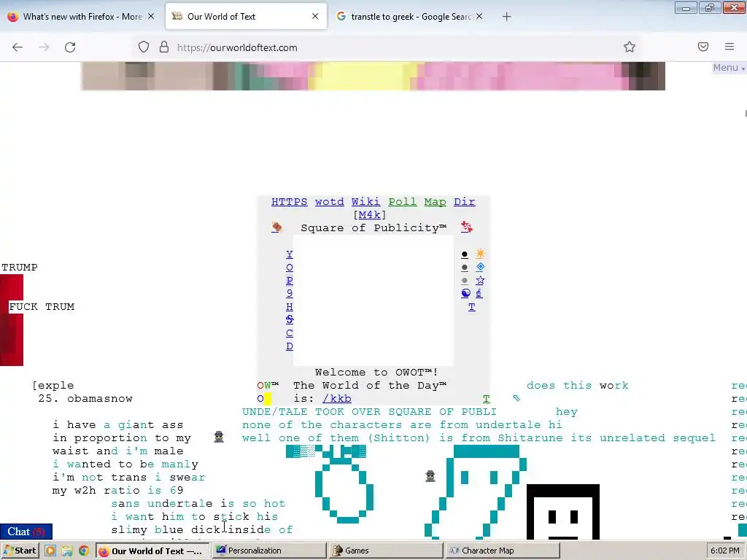Click the red color block under TRUMP

point(12,320)
